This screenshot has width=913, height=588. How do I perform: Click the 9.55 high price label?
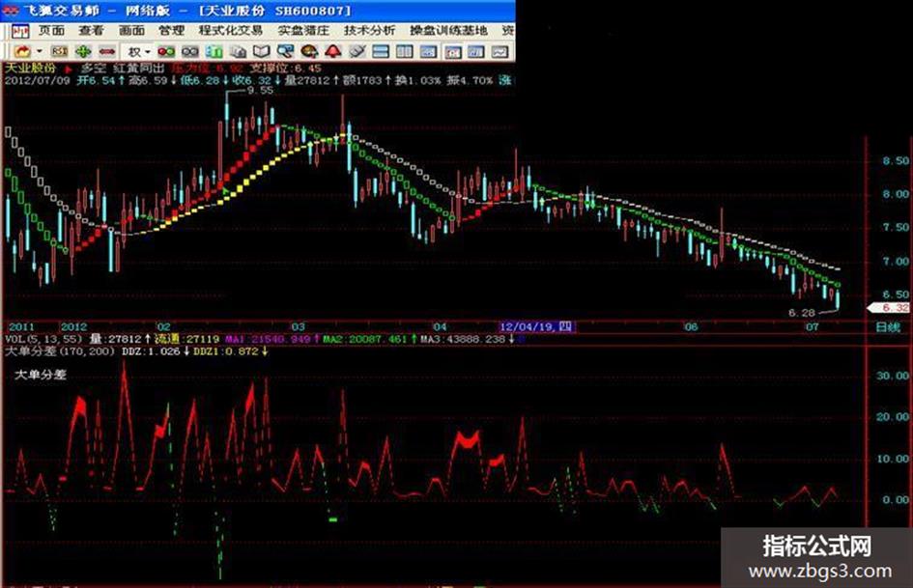point(260,90)
